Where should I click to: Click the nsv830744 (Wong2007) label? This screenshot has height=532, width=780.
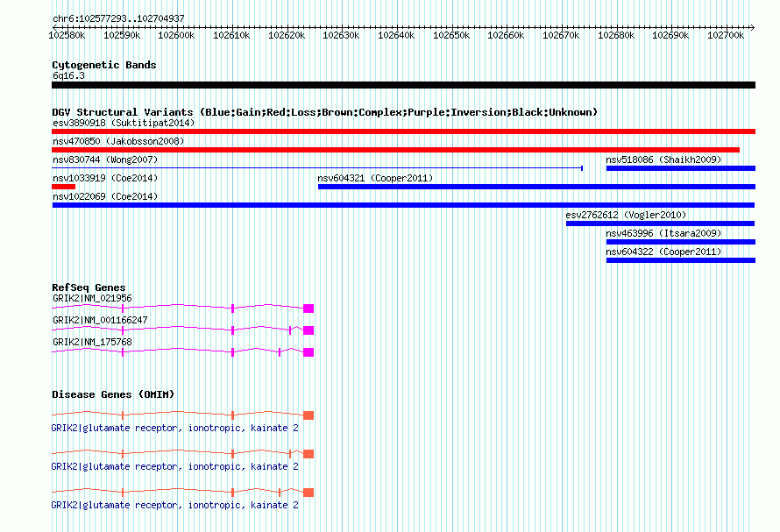[x=105, y=160]
